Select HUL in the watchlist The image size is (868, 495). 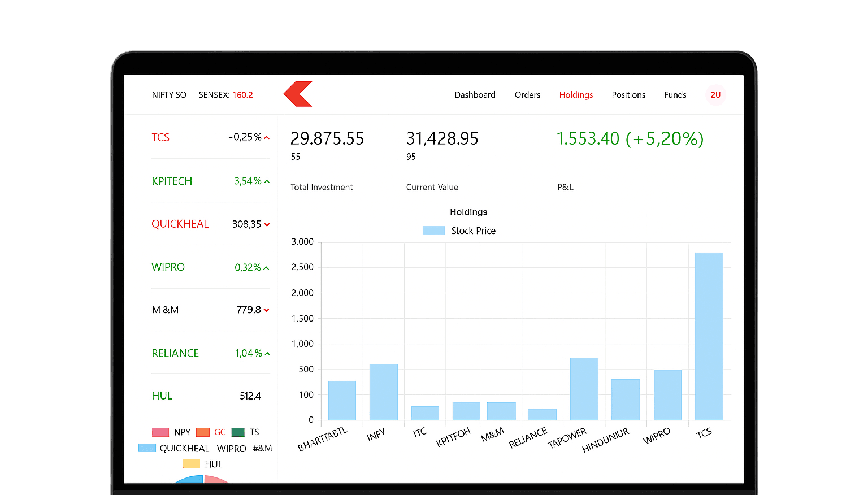tap(162, 396)
